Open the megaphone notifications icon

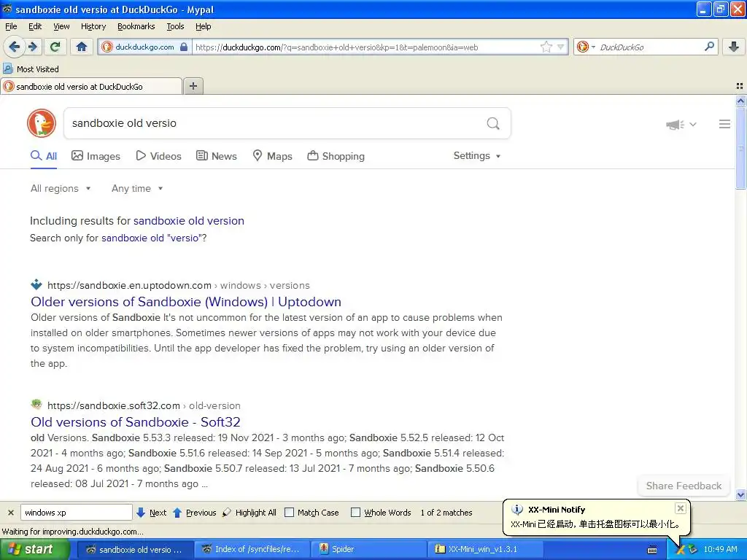(x=675, y=124)
